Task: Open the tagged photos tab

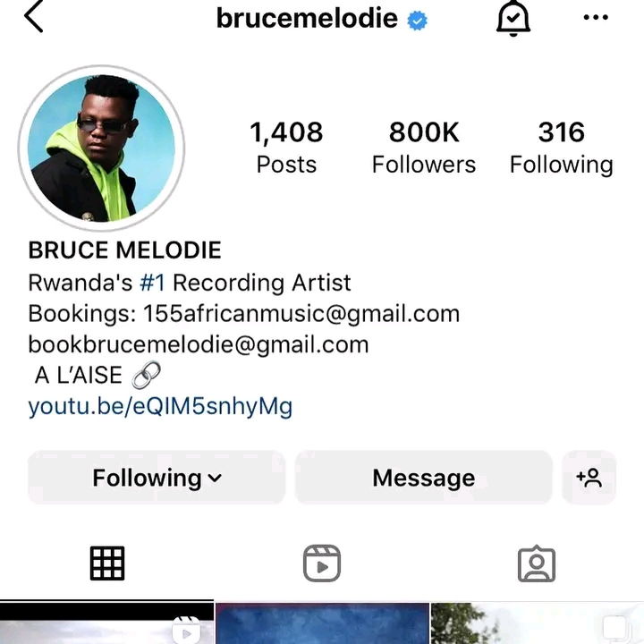Action: click(537, 563)
